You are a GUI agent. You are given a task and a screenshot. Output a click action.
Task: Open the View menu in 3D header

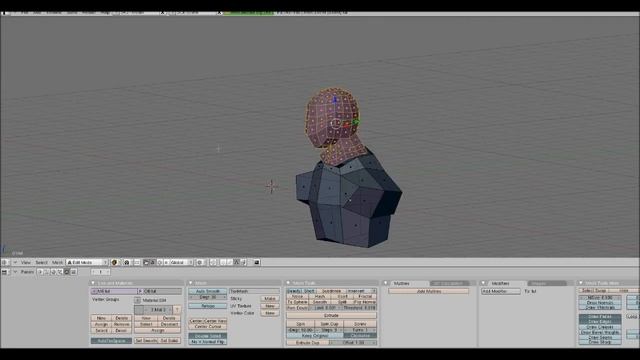click(26, 262)
